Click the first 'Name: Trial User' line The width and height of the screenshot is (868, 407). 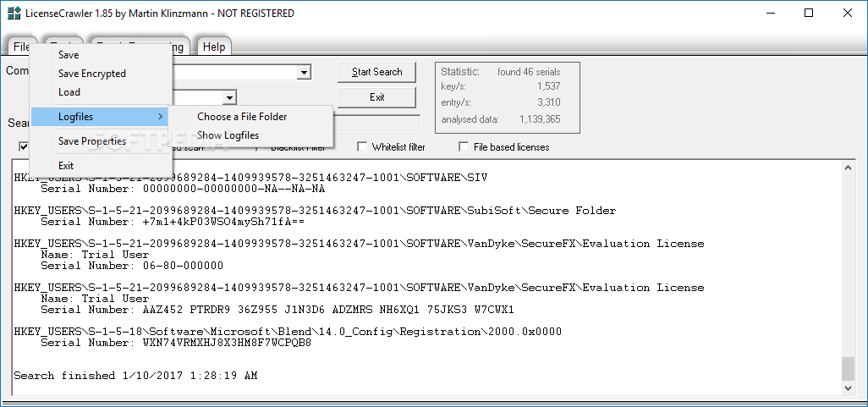pyautogui.click(x=96, y=255)
